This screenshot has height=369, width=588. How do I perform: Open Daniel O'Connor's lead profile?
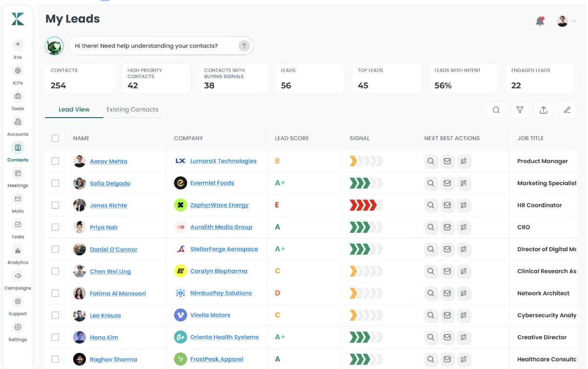[113, 249]
